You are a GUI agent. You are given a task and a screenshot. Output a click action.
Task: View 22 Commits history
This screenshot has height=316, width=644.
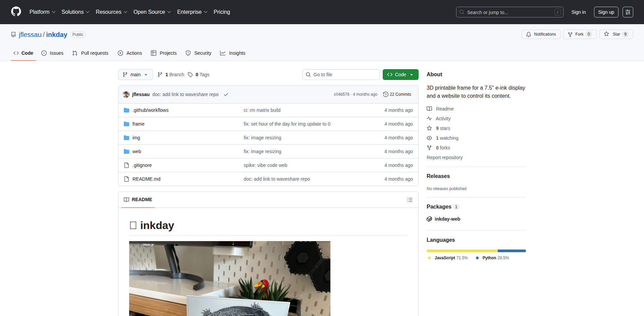(397, 94)
